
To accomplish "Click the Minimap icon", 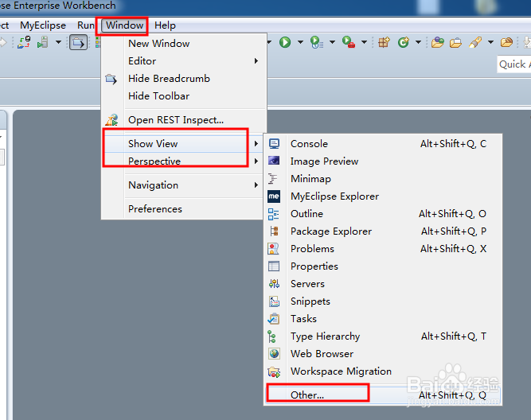I will coord(272,179).
